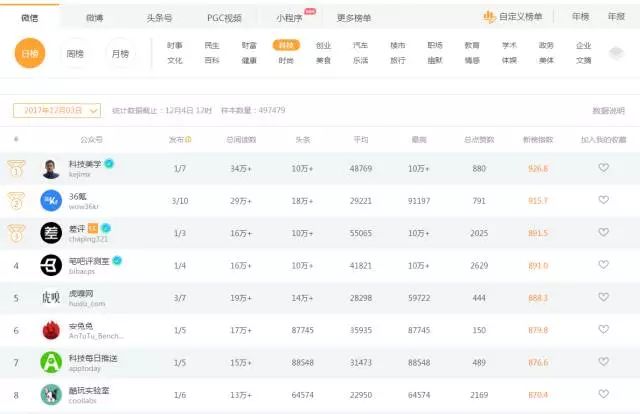The width and height of the screenshot is (640, 414).
Task: Click the 虎嗅网 logo avatar
Action: point(51,298)
